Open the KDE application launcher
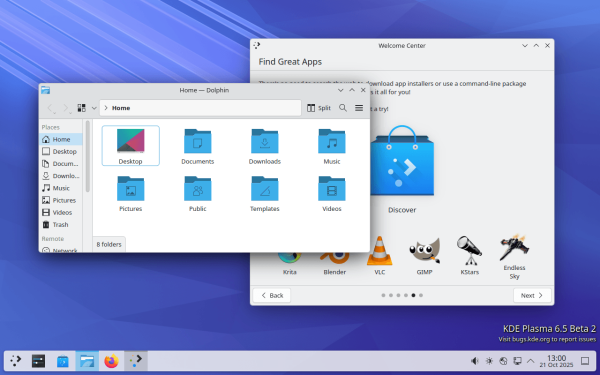This screenshot has height=375, width=600. (x=16, y=360)
